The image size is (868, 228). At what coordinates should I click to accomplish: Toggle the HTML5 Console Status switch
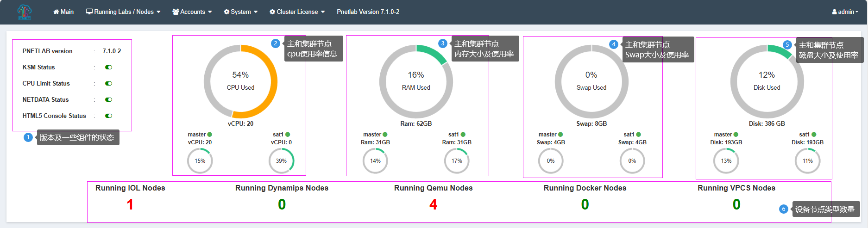tap(109, 116)
